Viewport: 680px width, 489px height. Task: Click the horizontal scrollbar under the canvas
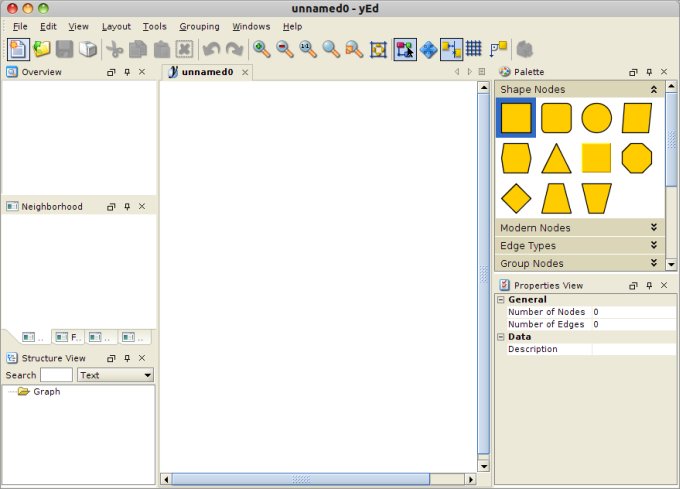click(x=300, y=480)
